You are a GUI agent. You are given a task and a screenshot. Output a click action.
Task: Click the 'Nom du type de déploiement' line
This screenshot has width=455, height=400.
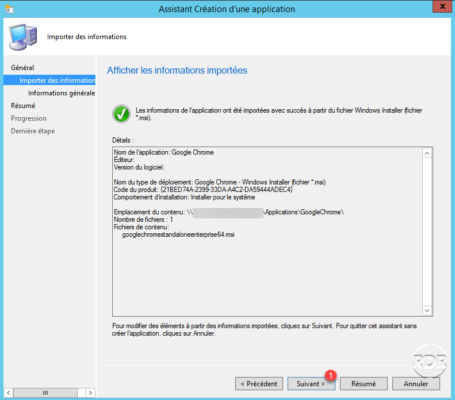[220, 182]
